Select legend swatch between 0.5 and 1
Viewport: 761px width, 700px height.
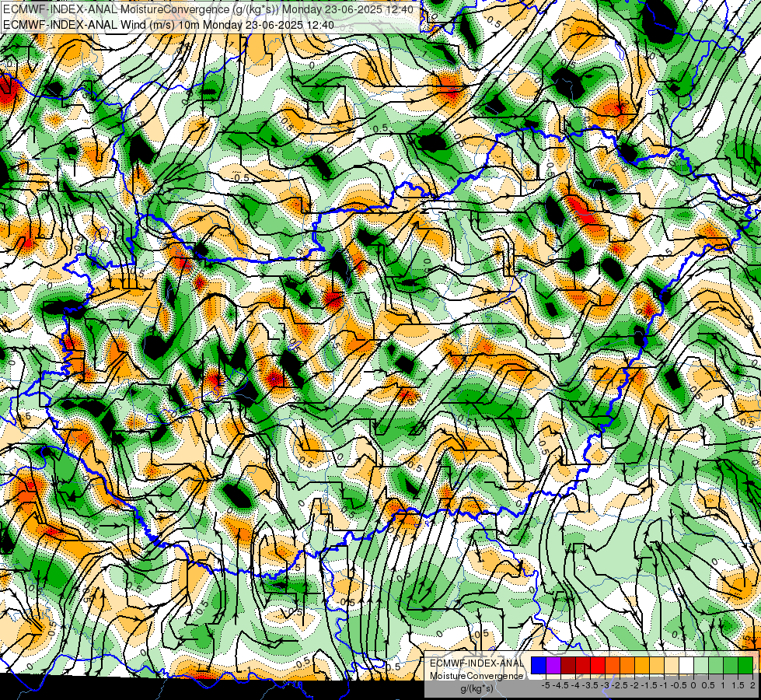(715, 666)
